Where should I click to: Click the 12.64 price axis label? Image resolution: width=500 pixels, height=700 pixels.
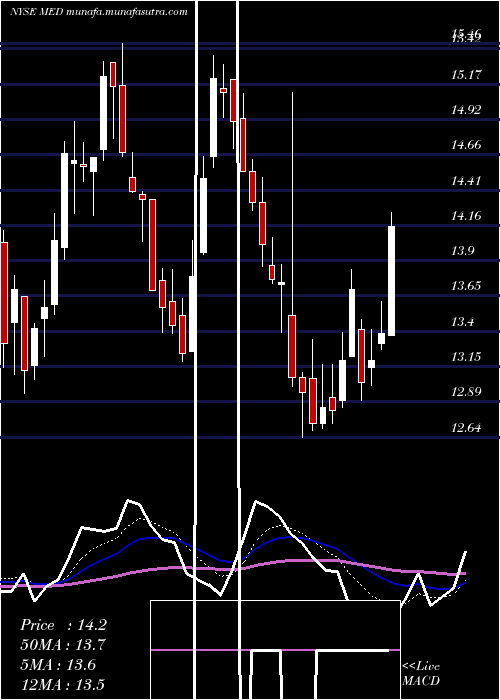point(467,428)
